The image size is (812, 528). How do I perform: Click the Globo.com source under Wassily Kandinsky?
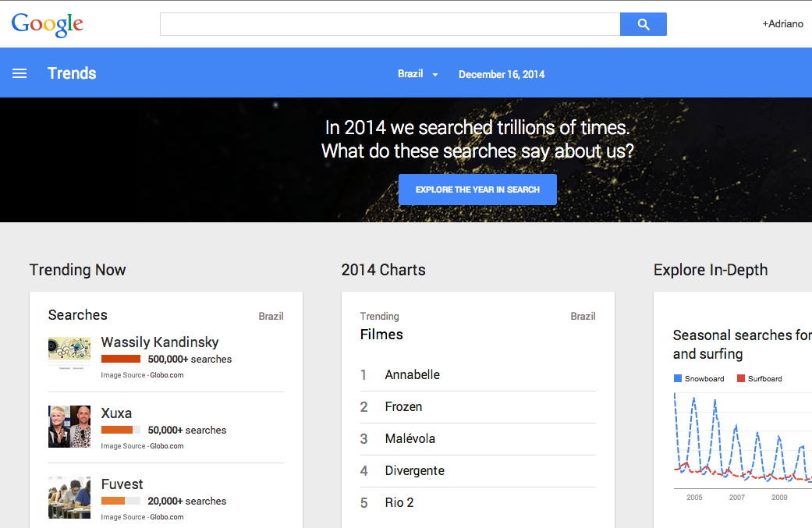coord(167,375)
